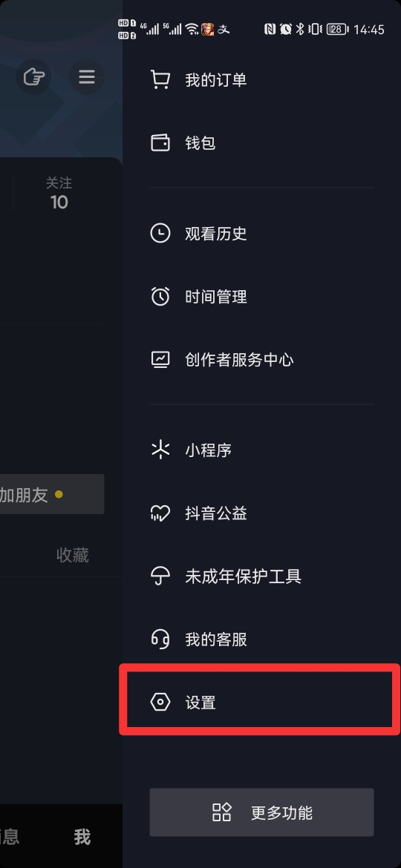Open 更多功能 button
Viewport: 401px width, 868px height.
point(261,812)
